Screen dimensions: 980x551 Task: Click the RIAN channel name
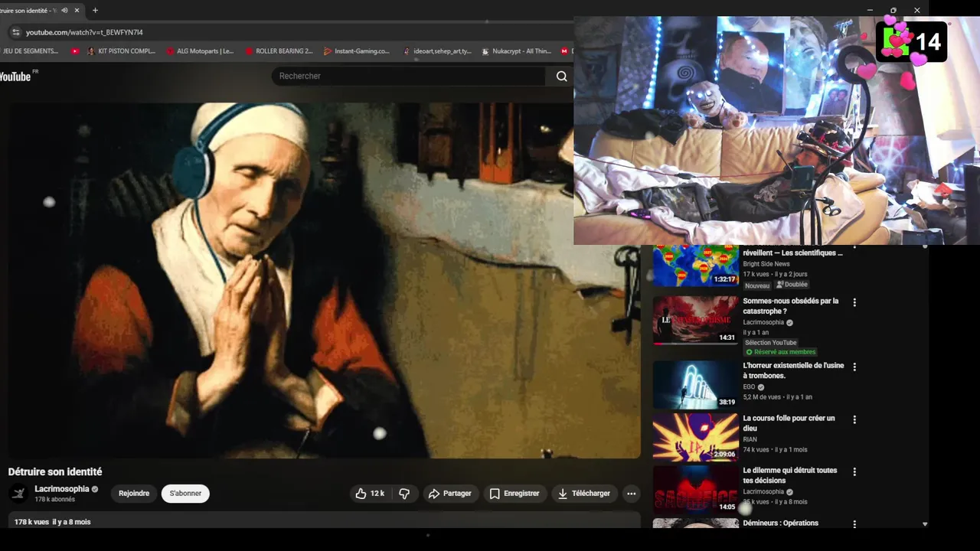point(750,439)
